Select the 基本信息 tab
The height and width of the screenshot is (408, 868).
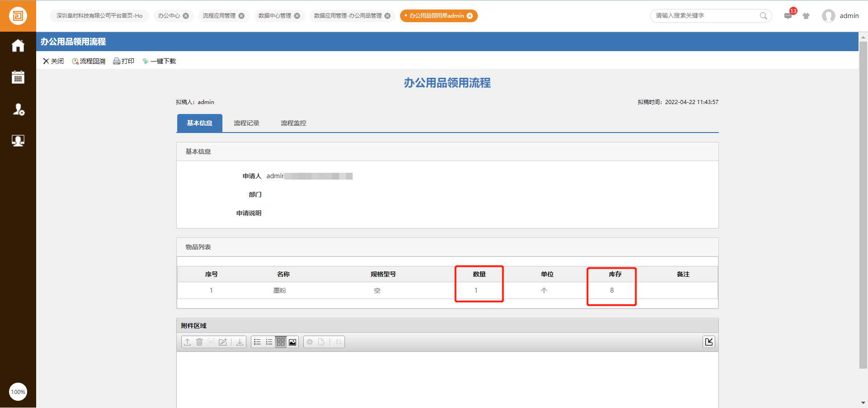(x=199, y=123)
